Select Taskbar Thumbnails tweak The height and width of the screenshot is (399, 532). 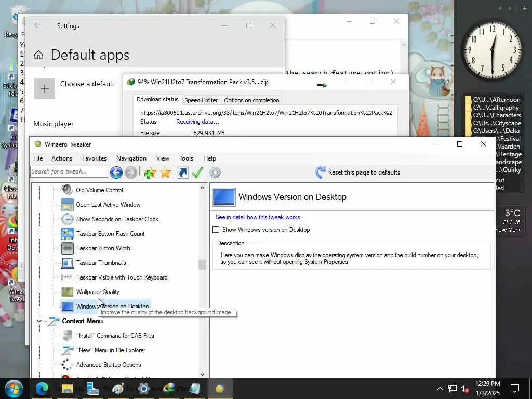click(101, 263)
